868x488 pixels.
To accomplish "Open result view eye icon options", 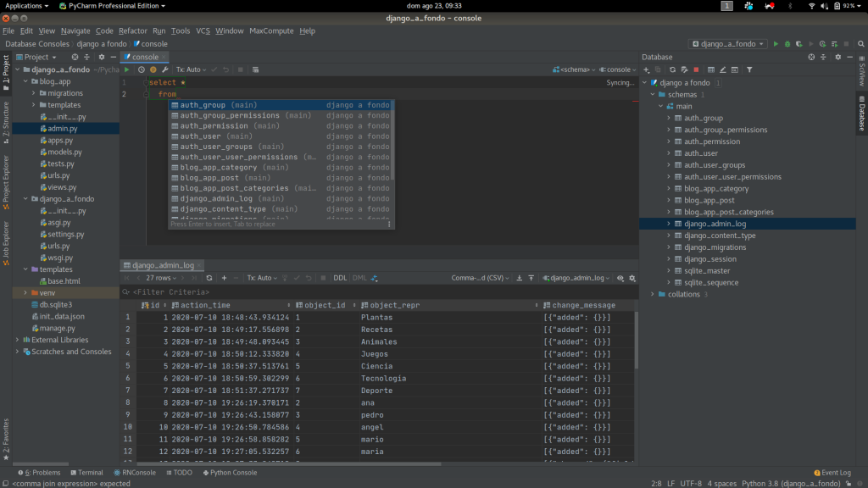I will [620, 278].
